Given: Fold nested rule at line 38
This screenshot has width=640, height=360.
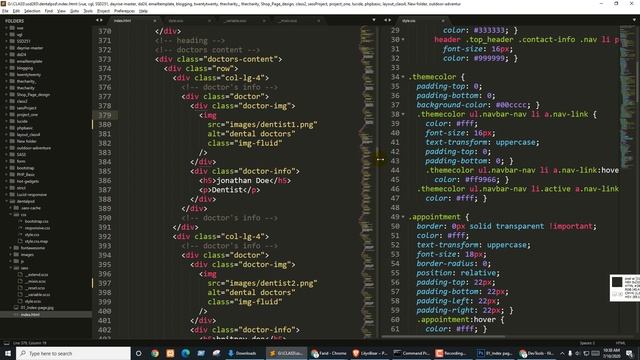Looking at the screenshot, I should (x=403, y=114).
